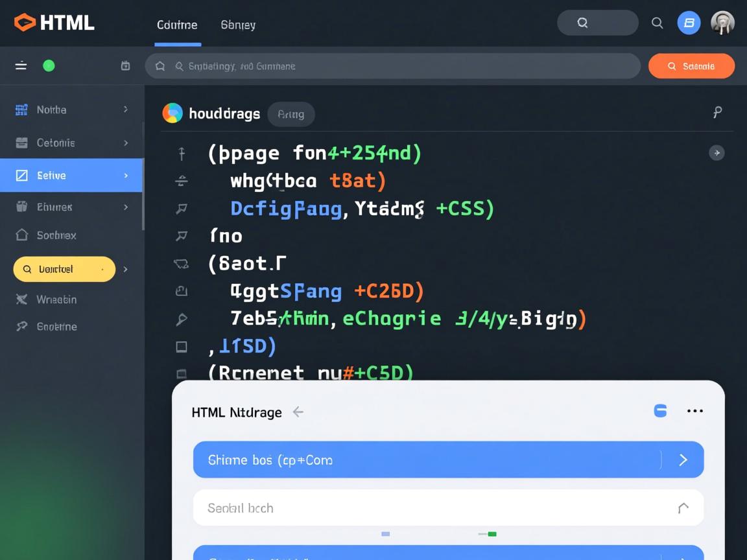The width and height of the screenshot is (747, 560).
Task: Click the round arrow button right of code
Action: [x=717, y=153]
